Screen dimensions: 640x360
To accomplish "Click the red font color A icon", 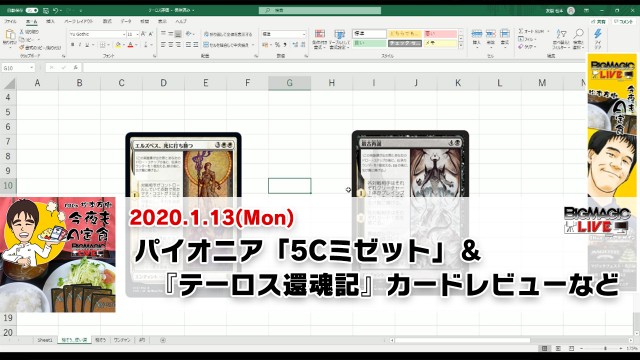I will (x=131, y=44).
